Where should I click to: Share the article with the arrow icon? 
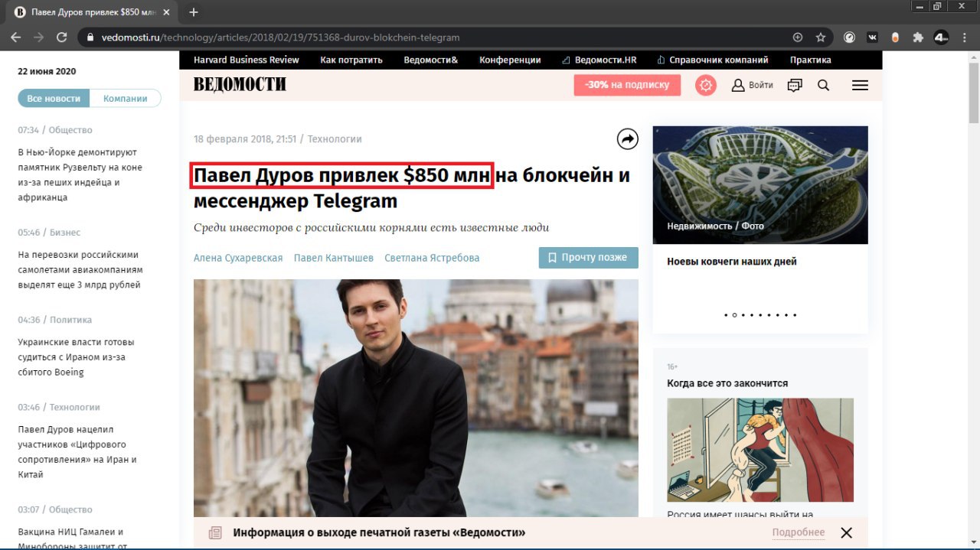click(x=628, y=138)
